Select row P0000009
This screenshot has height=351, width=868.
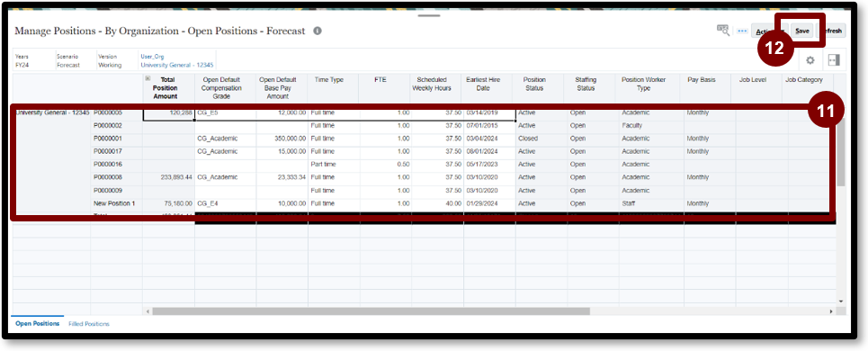[x=117, y=191]
